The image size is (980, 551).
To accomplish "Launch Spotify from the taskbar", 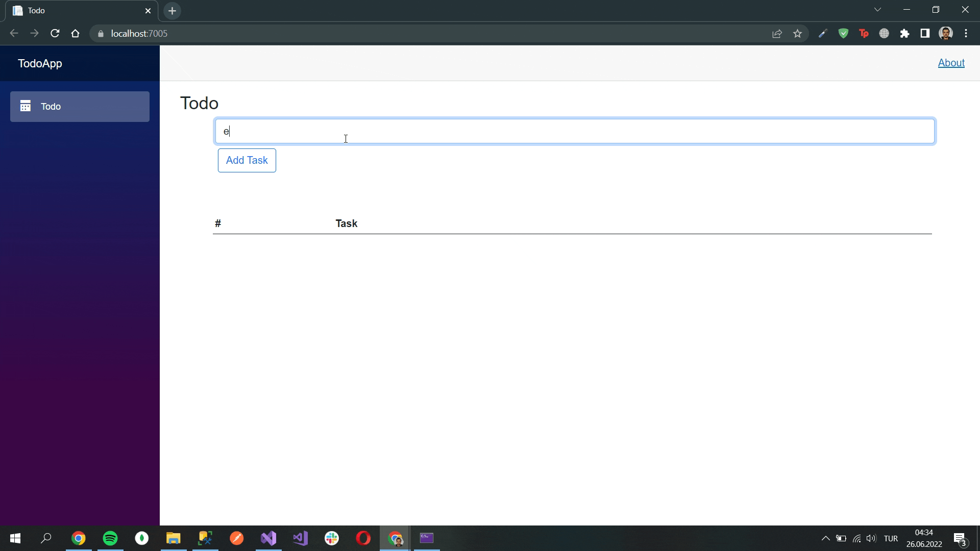I will tap(110, 538).
